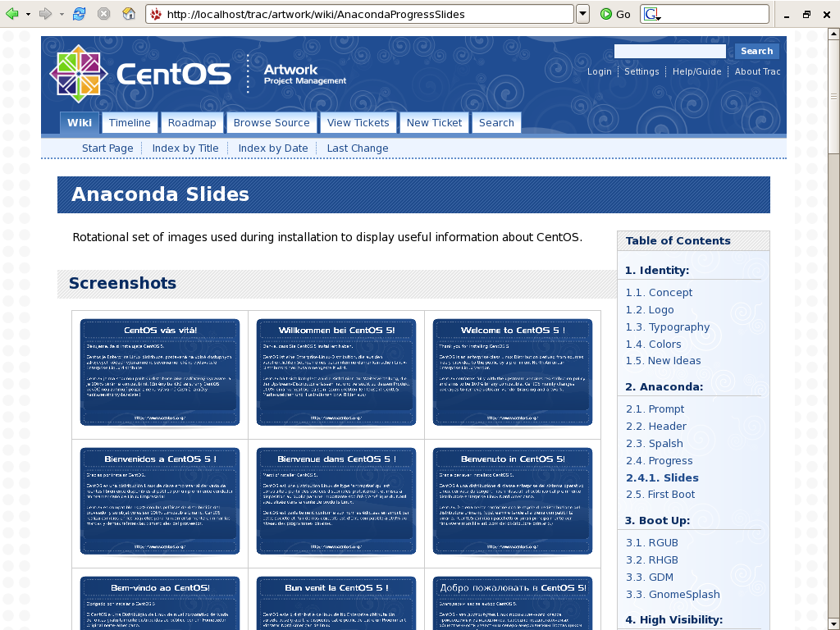Open '3.3. GnomeSplash' contents link
Image resolution: width=840 pixels, height=630 pixels.
673,594
